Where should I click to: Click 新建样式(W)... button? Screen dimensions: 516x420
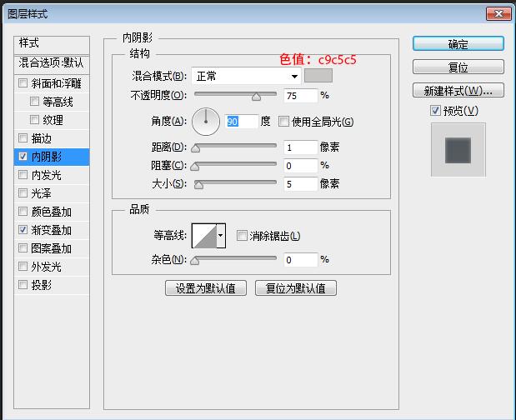458,90
